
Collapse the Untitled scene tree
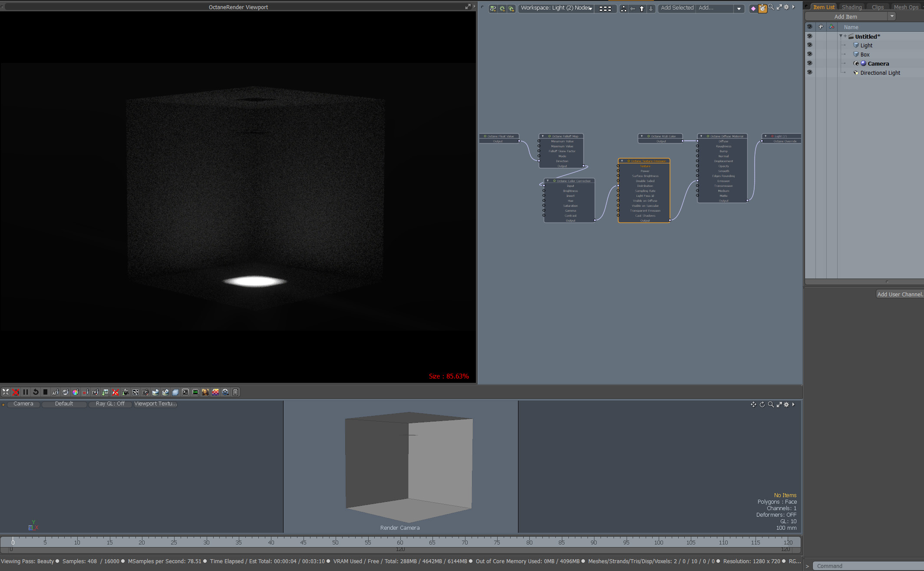[x=841, y=36]
